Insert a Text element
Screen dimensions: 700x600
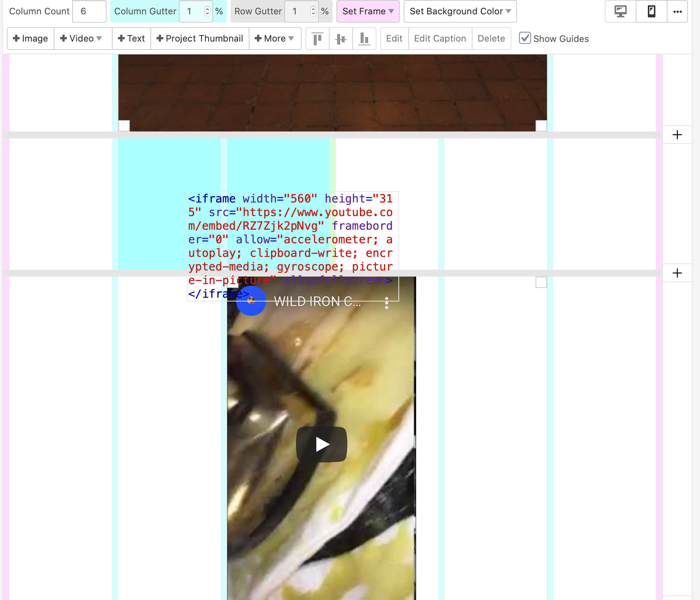131,38
